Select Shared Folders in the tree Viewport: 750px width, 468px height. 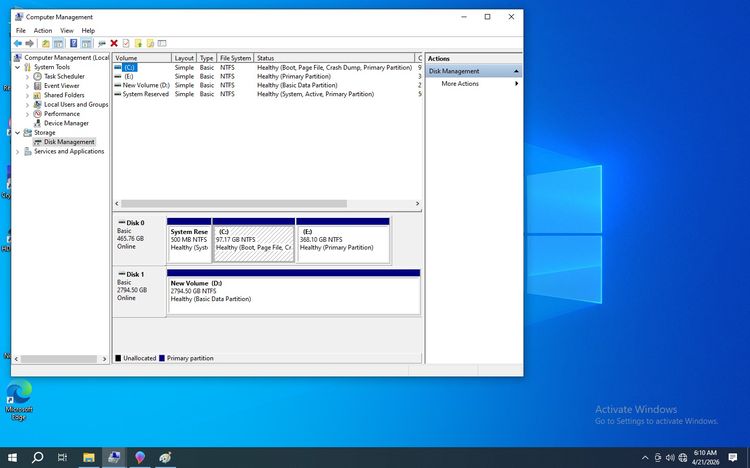pyautogui.click(x=64, y=95)
